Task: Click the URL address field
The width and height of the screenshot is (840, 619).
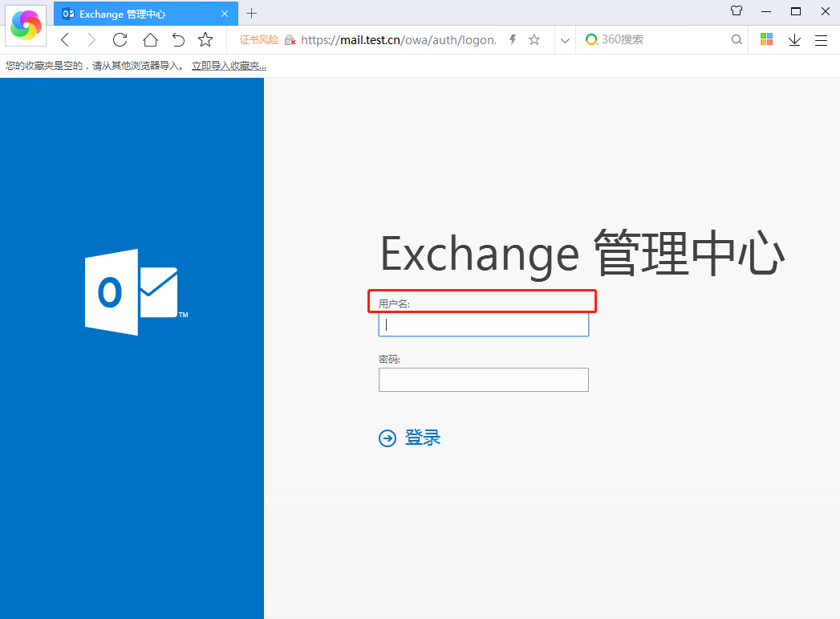Action: point(399,39)
